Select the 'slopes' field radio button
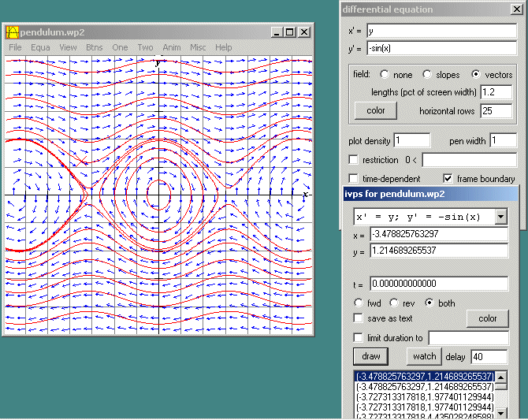Viewport: 528px width, 420px height. pyautogui.click(x=427, y=75)
